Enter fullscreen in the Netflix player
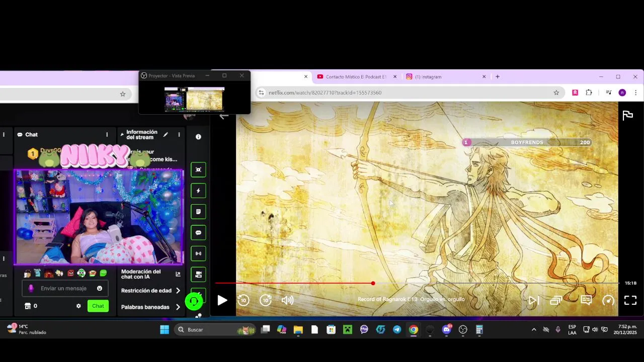Screen dimensions: 644x362 click(630, 300)
